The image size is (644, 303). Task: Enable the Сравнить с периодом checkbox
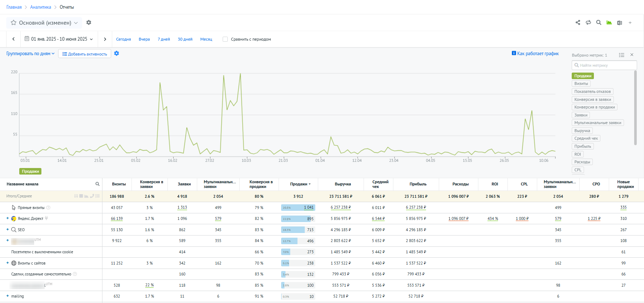pos(225,39)
